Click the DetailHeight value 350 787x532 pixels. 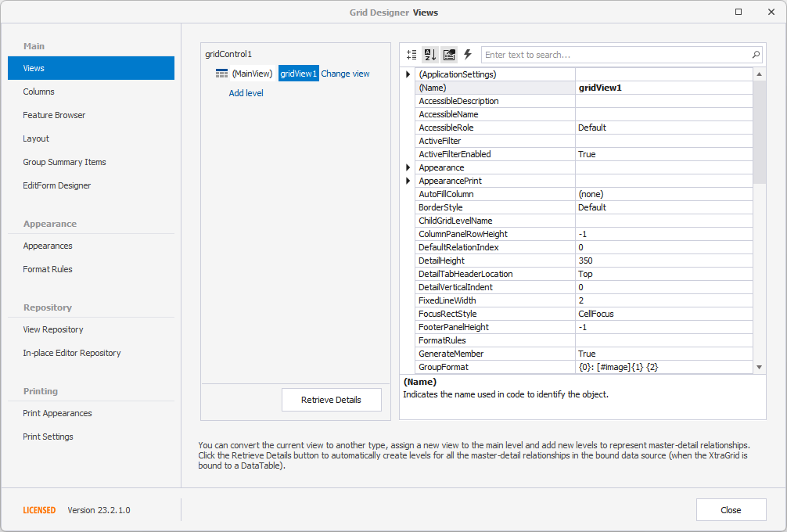point(664,261)
